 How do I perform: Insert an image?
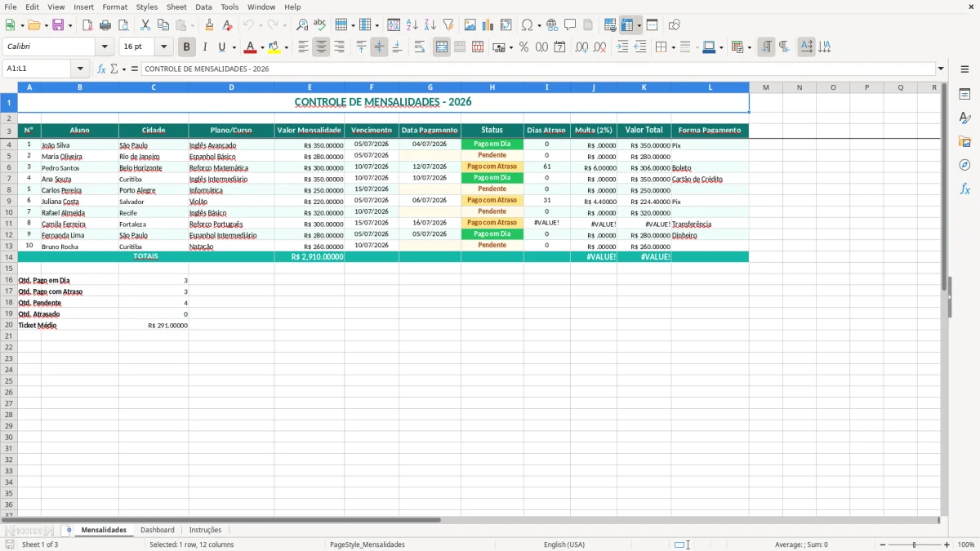tap(470, 25)
